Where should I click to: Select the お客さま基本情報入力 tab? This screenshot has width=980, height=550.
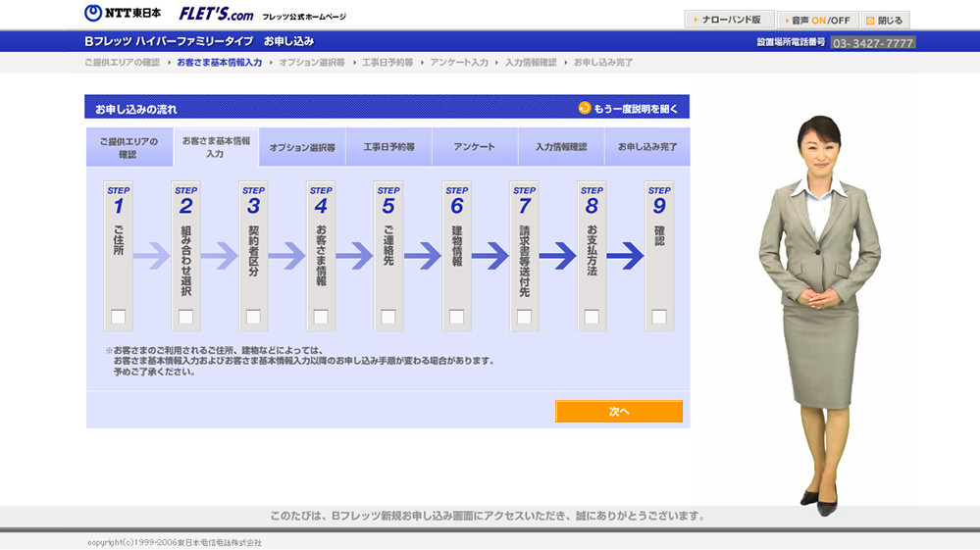point(216,147)
